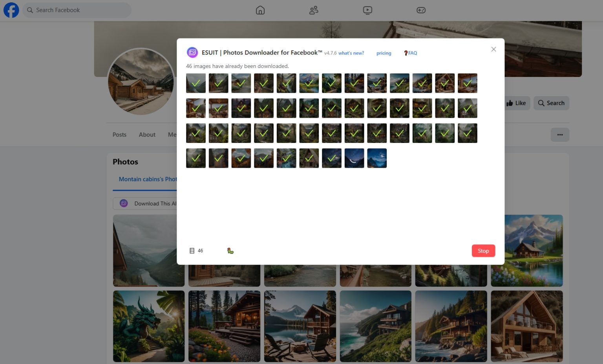This screenshot has width=603, height=364.
Task: Open the Facebook Gaming icon
Action: click(421, 10)
